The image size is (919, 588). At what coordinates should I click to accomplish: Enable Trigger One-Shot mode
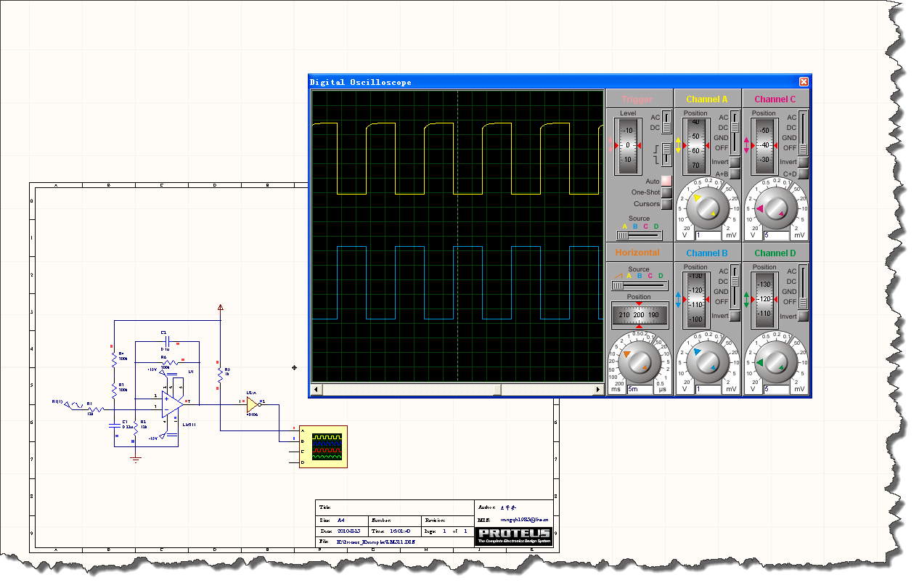point(666,193)
